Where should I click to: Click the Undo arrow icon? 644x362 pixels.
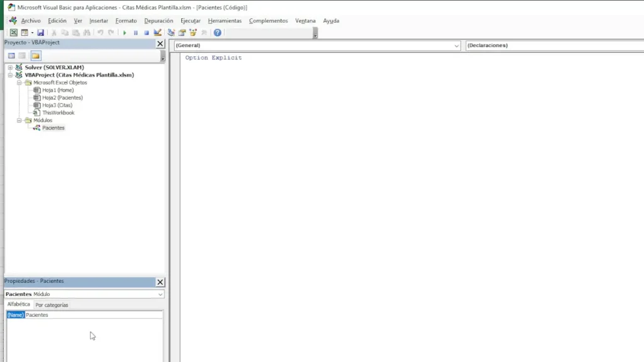[x=100, y=33]
